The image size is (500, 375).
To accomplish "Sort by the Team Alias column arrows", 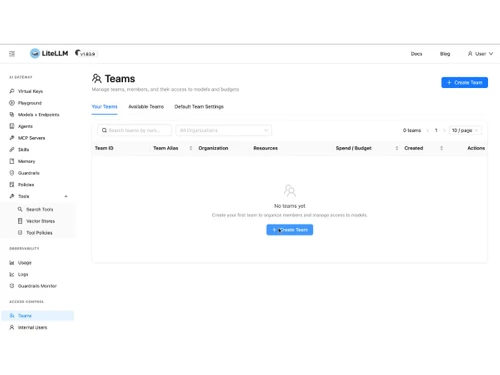I will pos(191,148).
